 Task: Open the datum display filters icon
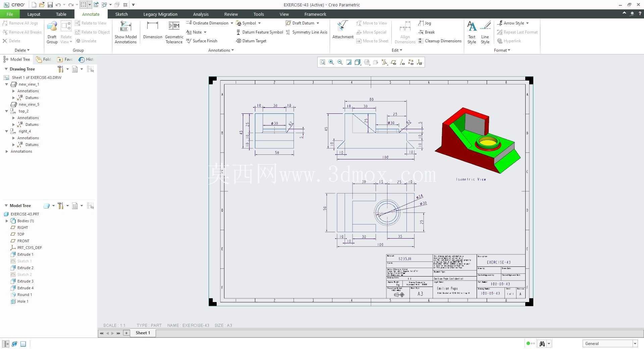point(384,62)
